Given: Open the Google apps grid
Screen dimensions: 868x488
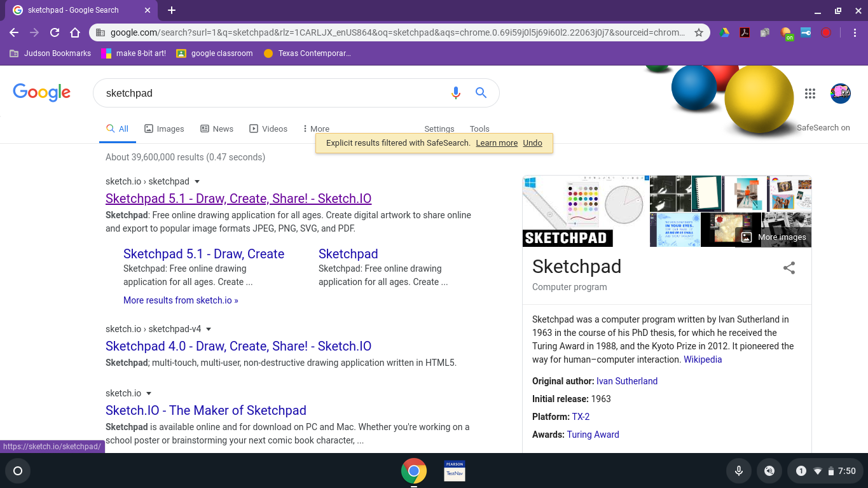Looking at the screenshot, I should pos(809,94).
